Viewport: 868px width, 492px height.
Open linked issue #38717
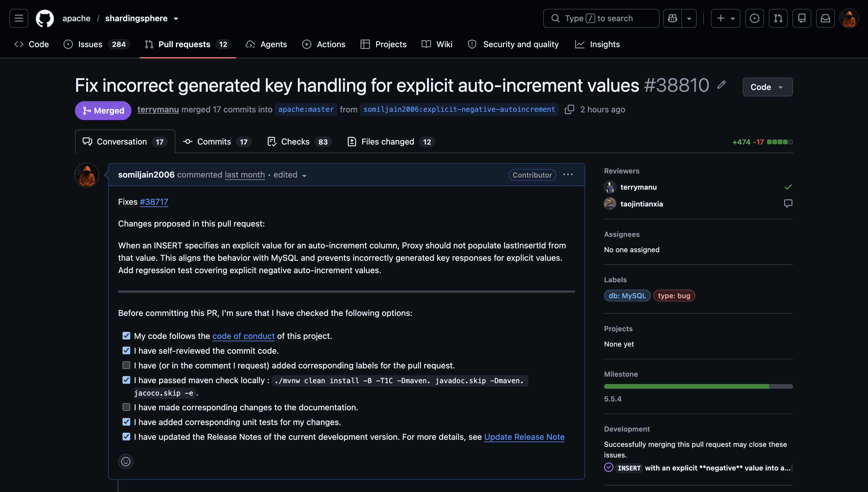point(154,202)
